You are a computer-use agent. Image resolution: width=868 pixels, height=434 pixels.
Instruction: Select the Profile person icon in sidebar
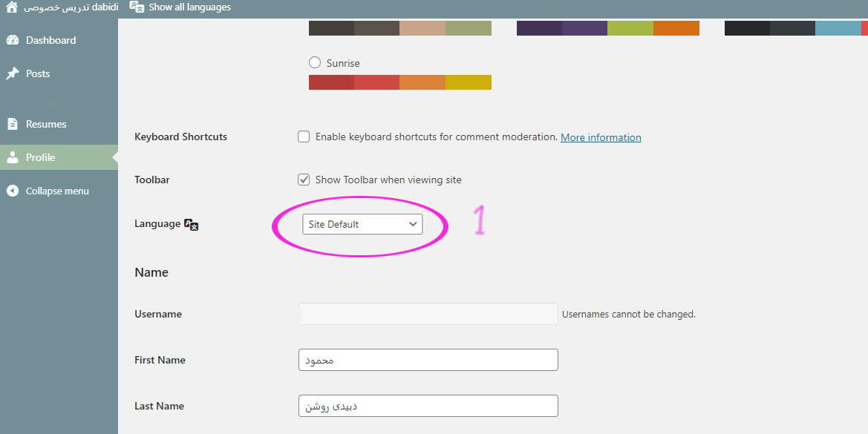click(x=12, y=157)
